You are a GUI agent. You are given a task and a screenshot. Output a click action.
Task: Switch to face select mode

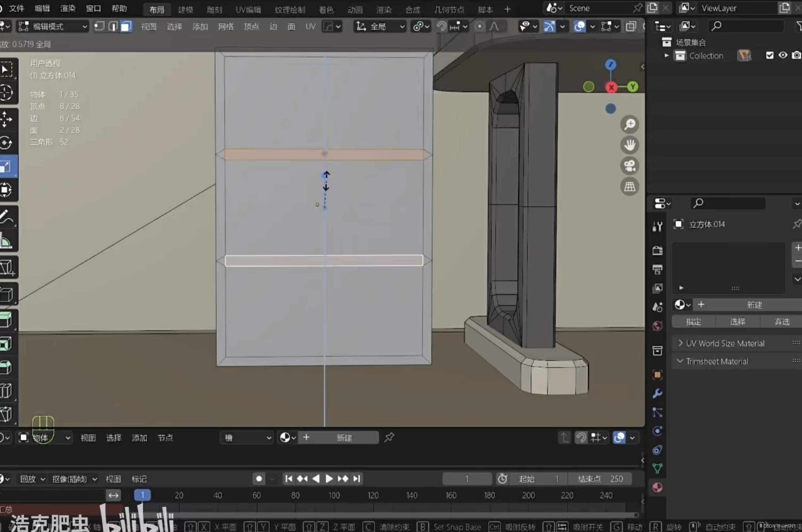point(126,27)
